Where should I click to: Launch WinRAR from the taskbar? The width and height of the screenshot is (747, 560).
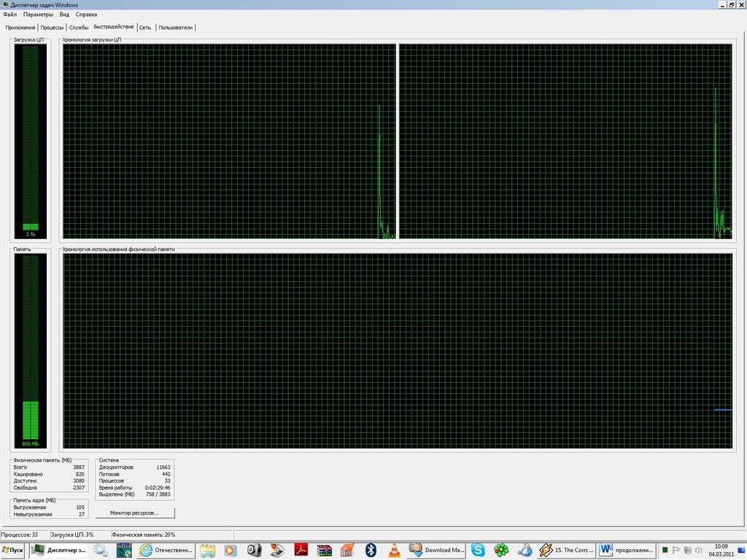point(324,550)
